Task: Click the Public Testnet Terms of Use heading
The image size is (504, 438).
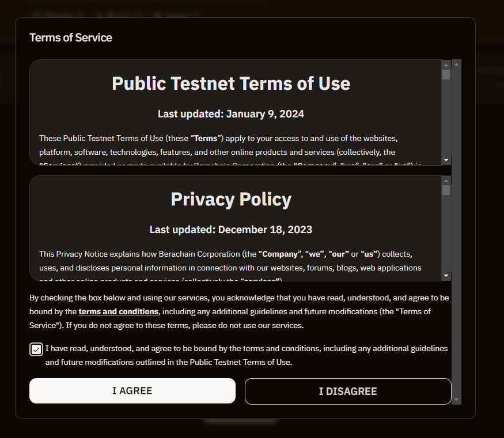Action: (x=231, y=83)
